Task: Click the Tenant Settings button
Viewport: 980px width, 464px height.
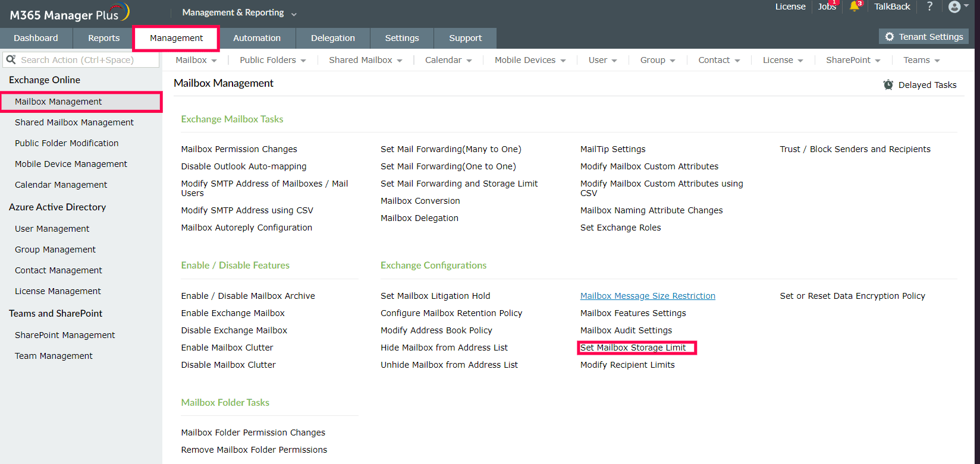Action: tap(924, 37)
